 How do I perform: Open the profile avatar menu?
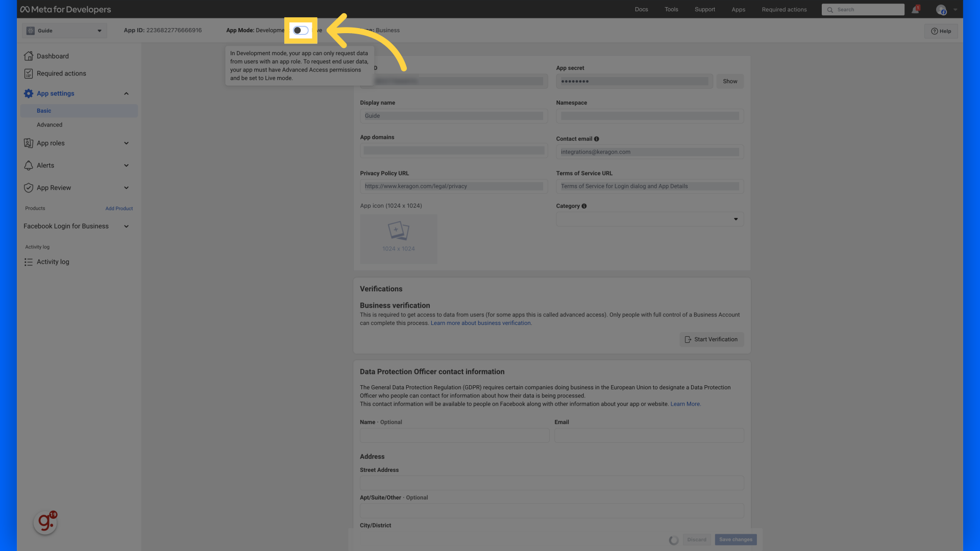click(x=941, y=10)
